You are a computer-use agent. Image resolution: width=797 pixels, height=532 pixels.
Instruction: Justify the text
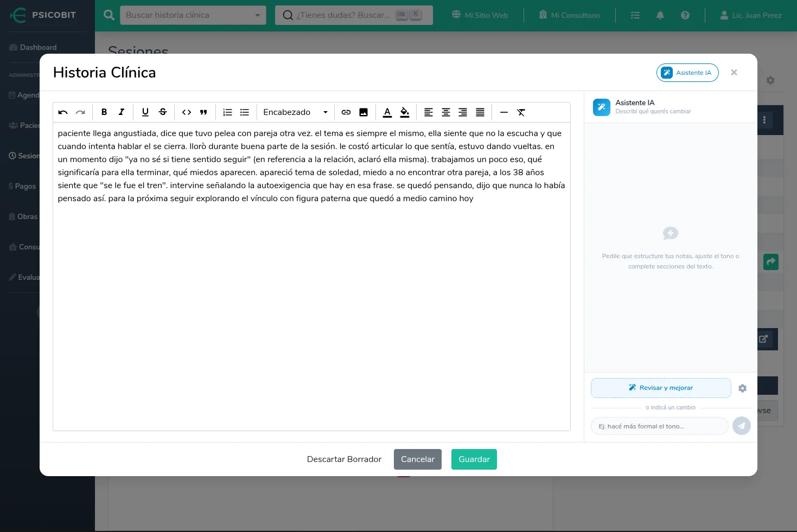480,112
